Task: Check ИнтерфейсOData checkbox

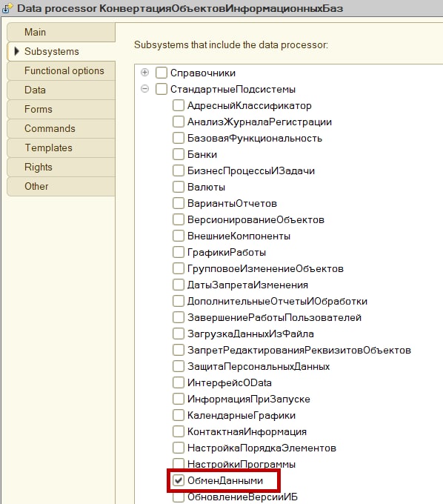Action: 179,382
